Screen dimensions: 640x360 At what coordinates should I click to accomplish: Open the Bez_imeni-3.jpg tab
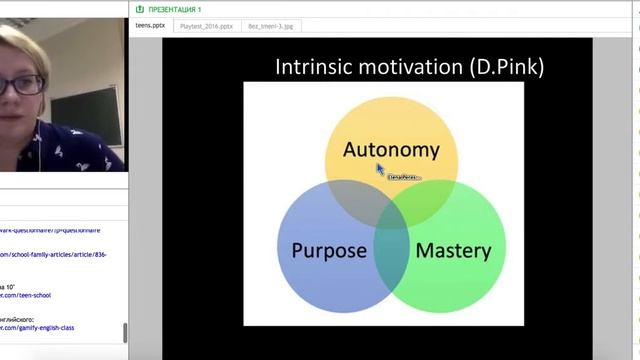[271, 26]
